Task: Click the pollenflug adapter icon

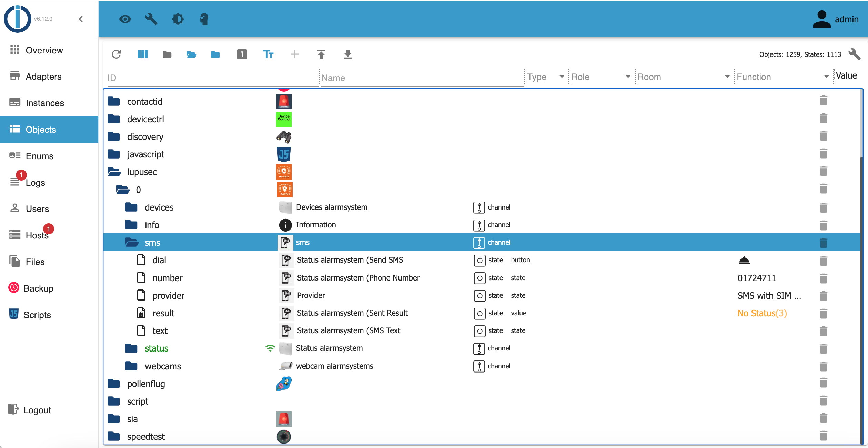Action: [284, 384]
